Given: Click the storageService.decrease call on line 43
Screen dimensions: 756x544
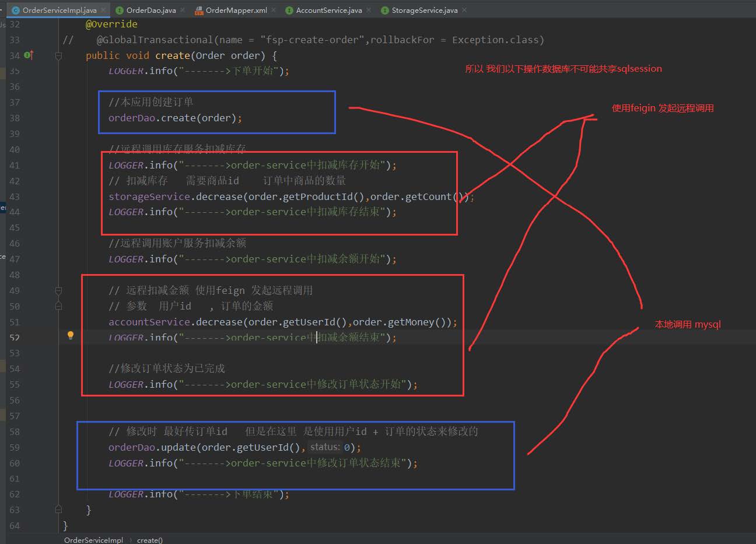Looking at the screenshot, I should (291, 196).
